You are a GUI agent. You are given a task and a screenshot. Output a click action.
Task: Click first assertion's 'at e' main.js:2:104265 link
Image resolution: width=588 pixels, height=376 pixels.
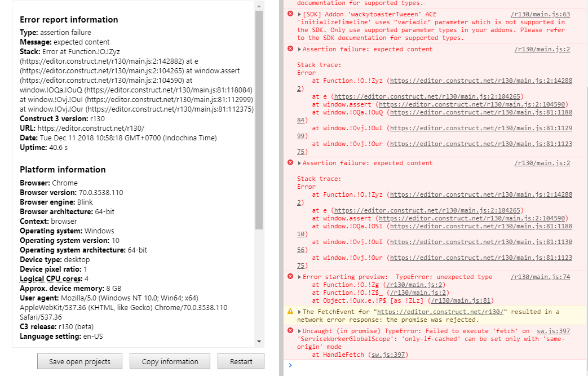pos(427,97)
